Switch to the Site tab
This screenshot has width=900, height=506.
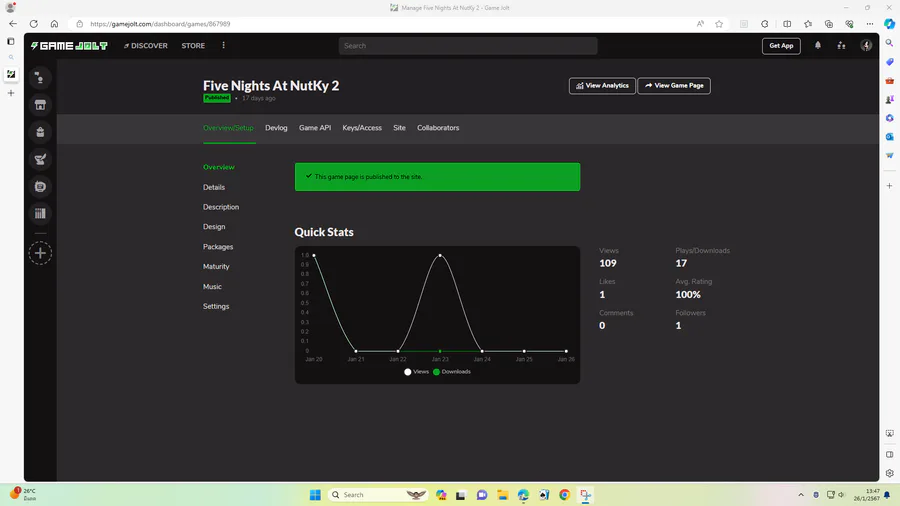pos(399,128)
